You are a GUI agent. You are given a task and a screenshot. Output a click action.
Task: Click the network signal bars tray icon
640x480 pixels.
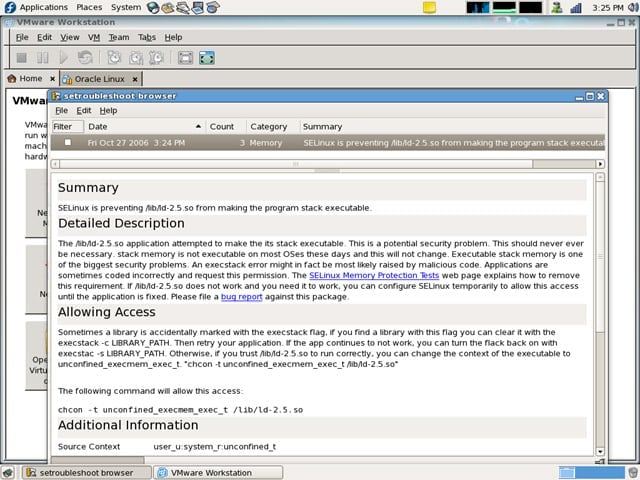coord(576,7)
